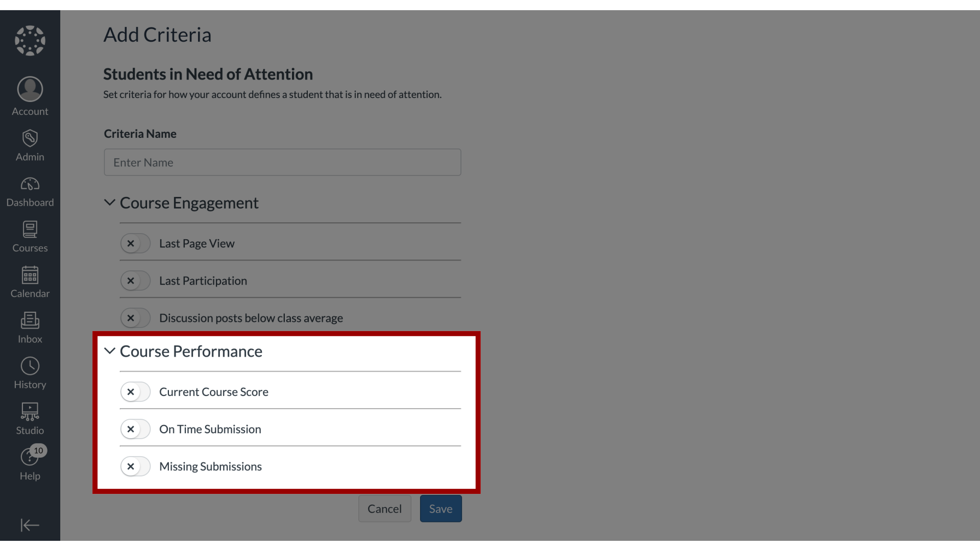Image resolution: width=980 pixels, height=551 pixels.
Task: Click the Save button
Action: 440,508
